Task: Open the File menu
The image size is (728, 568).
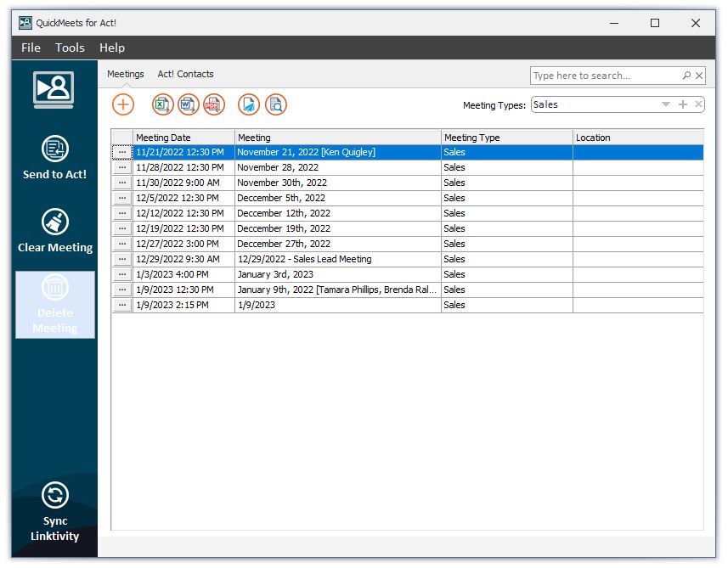Action: [31, 48]
